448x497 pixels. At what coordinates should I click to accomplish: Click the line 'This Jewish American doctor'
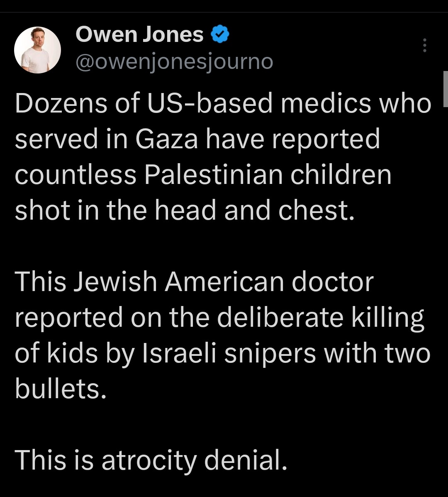pos(194,282)
